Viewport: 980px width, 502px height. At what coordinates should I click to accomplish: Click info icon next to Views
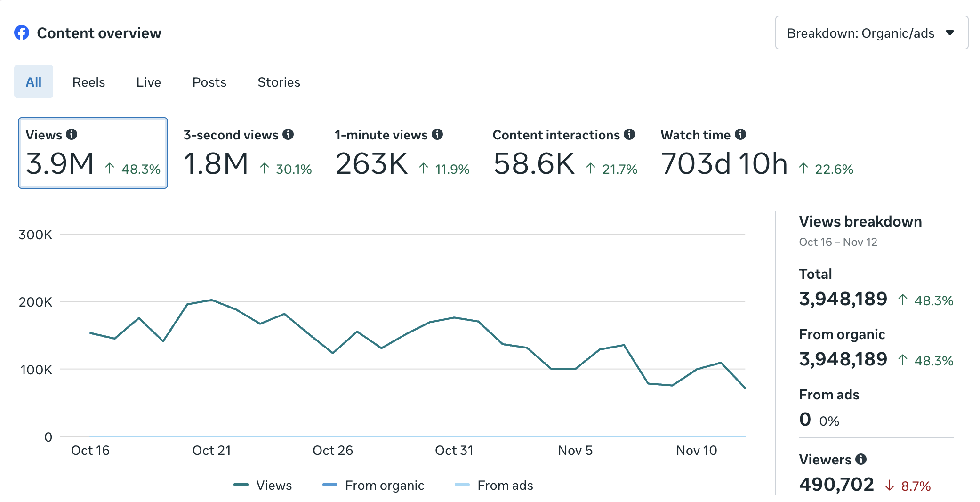(x=72, y=135)
